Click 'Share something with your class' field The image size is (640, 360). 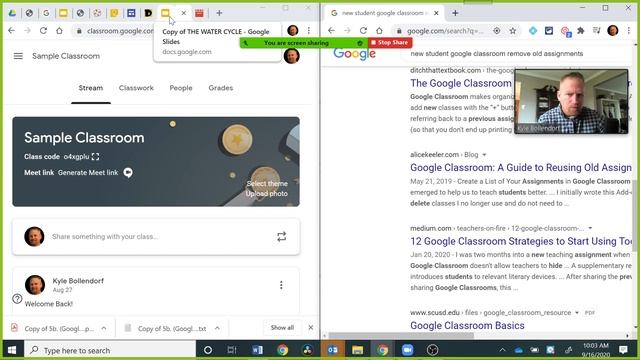[x=104, y=237]
